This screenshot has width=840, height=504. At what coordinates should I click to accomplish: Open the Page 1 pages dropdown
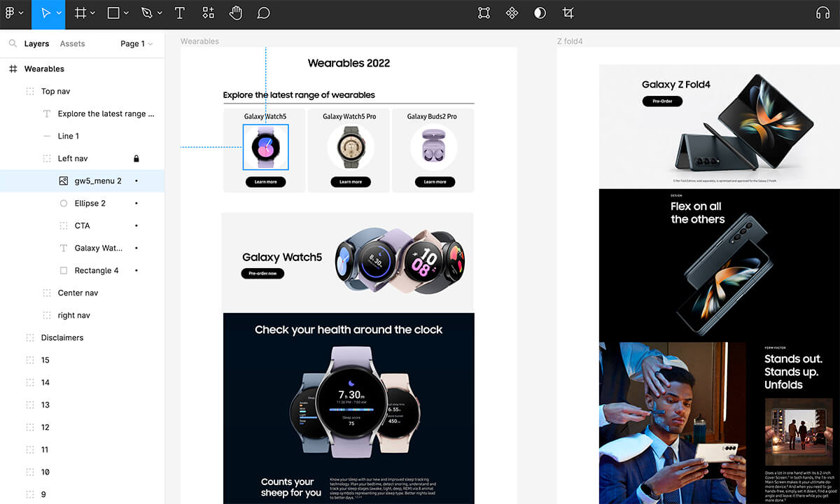(x=136, y=43)
